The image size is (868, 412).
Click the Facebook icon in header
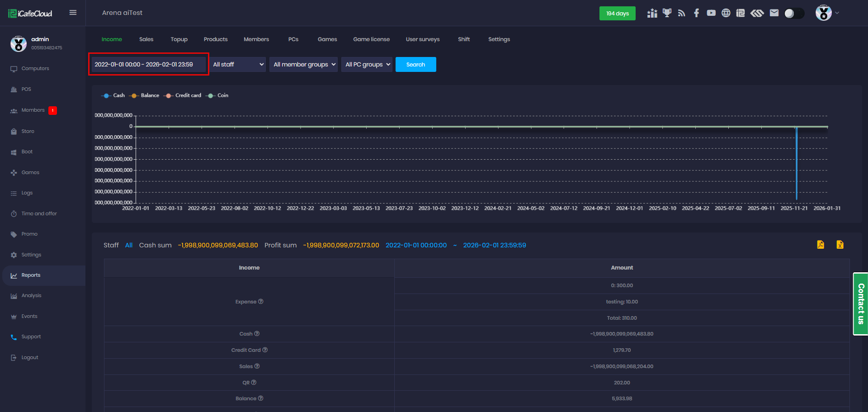(x=696, y=13)
